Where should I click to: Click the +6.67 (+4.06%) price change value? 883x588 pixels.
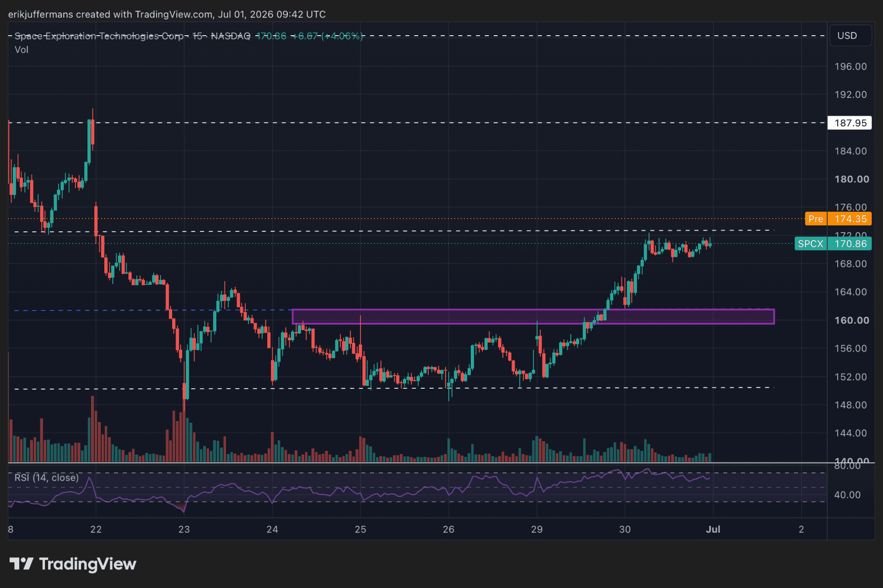pos(328,36)
